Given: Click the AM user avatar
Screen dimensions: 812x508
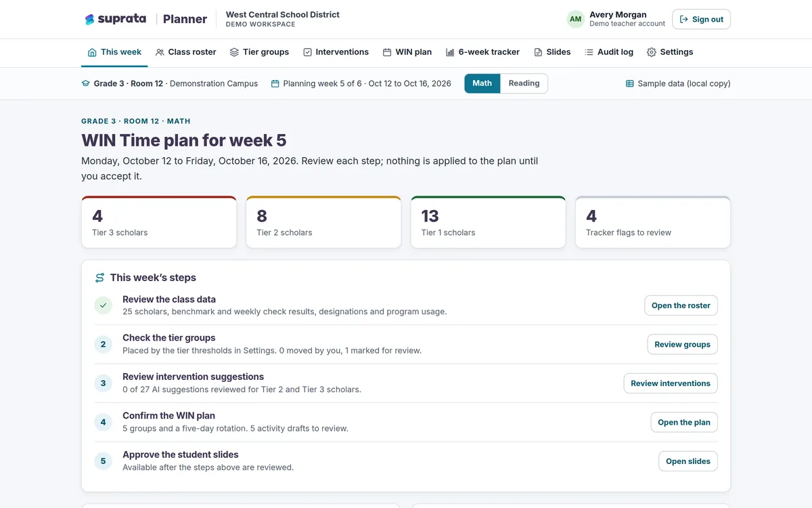Looking at the screenshot, I should coord(575,19).
